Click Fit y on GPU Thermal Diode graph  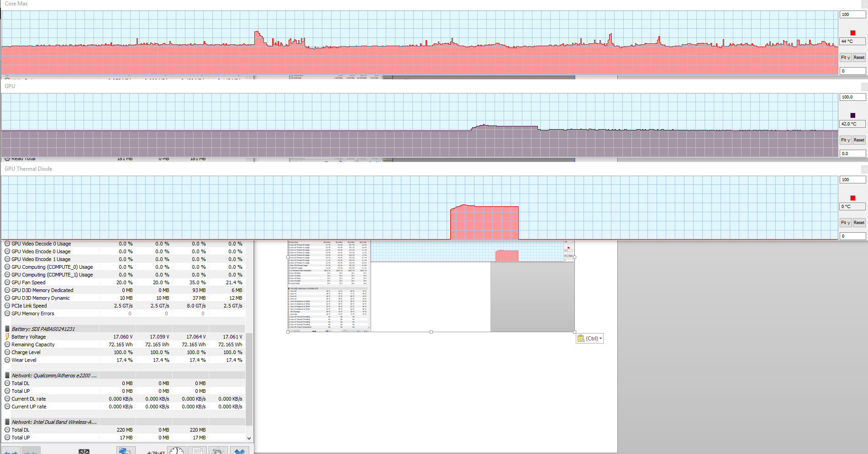pos(846,223)
